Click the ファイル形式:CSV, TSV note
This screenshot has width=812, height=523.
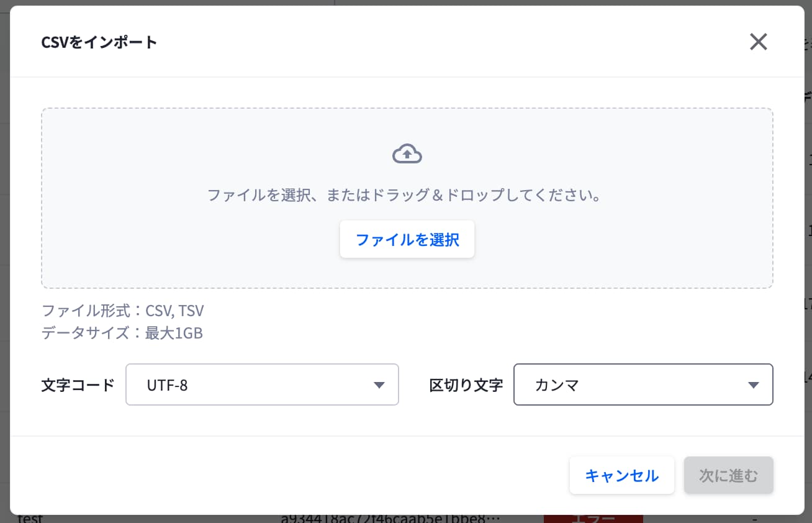pyautogui.click(x=122, y=311)
